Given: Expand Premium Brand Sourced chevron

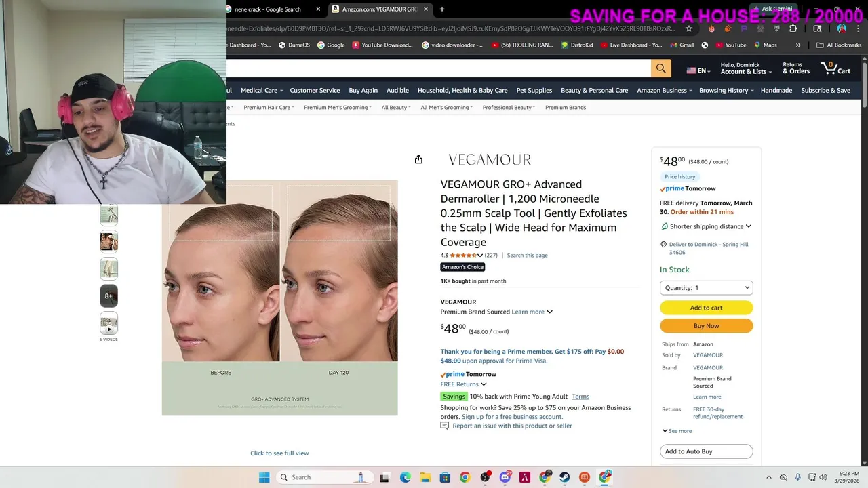Looking at the screenshot, I should pos(549,312).
